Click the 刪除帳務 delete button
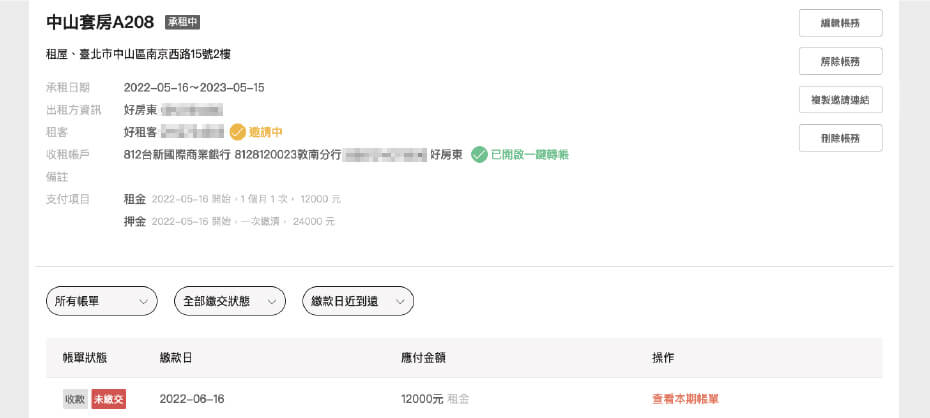Viewport: 930px width, 418px height. point(840,138)
